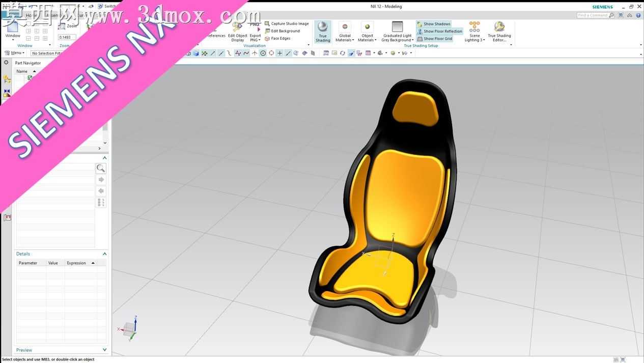The height and width of the screenshot is (363, 644).
Task: Click Capture Studio Image
Action: 287,24
